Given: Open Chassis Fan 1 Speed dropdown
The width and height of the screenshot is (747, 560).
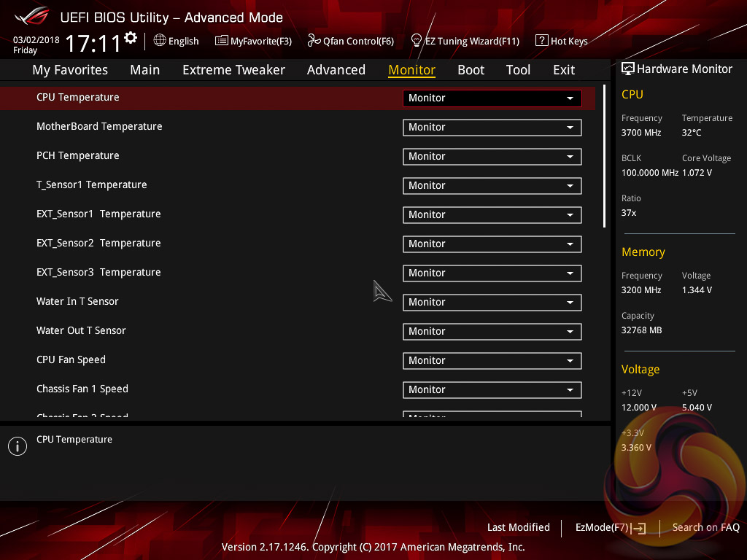Looking at the screenshot, I should [492, 389].
